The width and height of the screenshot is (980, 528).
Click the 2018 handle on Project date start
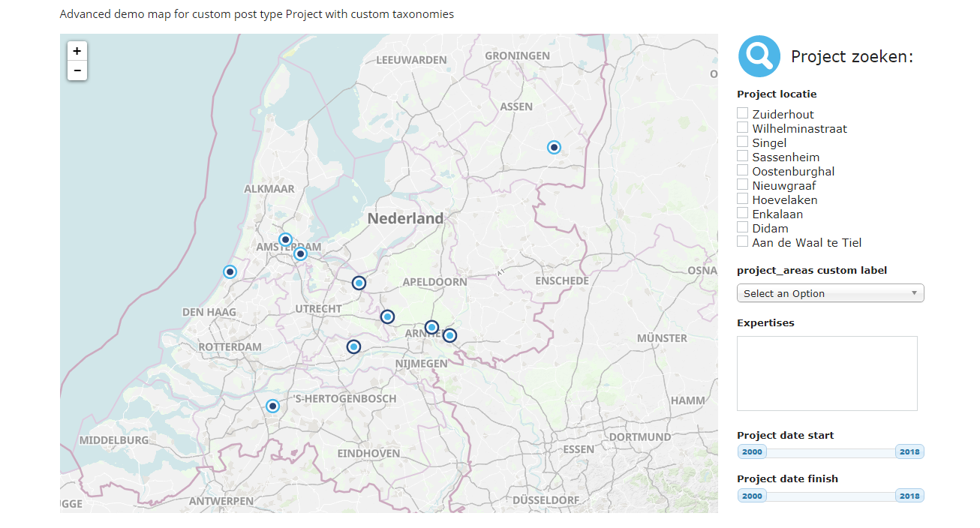click(909, 451)
